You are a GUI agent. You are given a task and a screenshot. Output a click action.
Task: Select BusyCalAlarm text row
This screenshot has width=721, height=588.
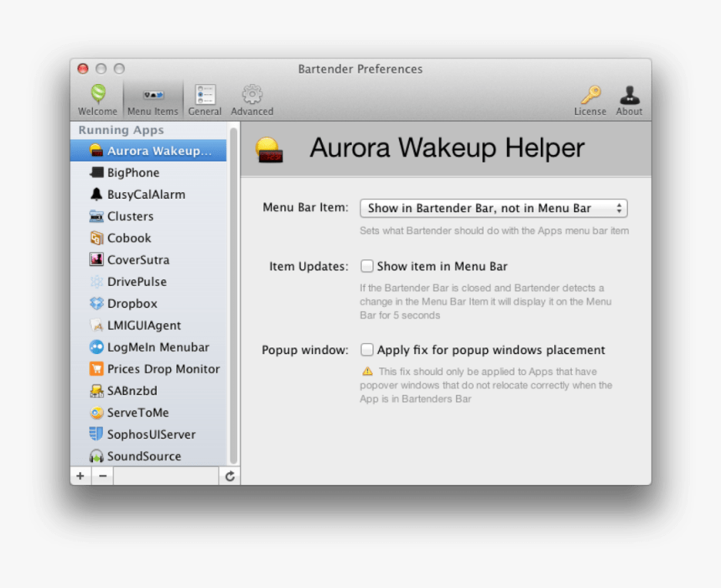click(x=146, y=195)
